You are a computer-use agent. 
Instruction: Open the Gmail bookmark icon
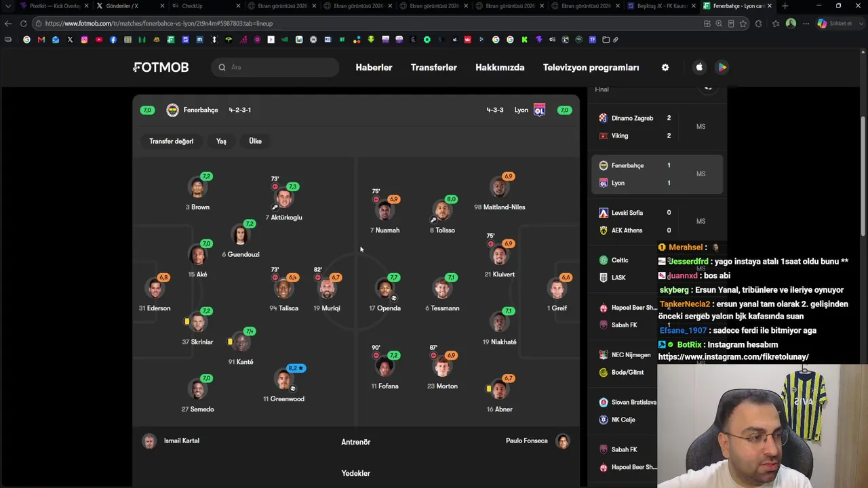pos(41,39)
